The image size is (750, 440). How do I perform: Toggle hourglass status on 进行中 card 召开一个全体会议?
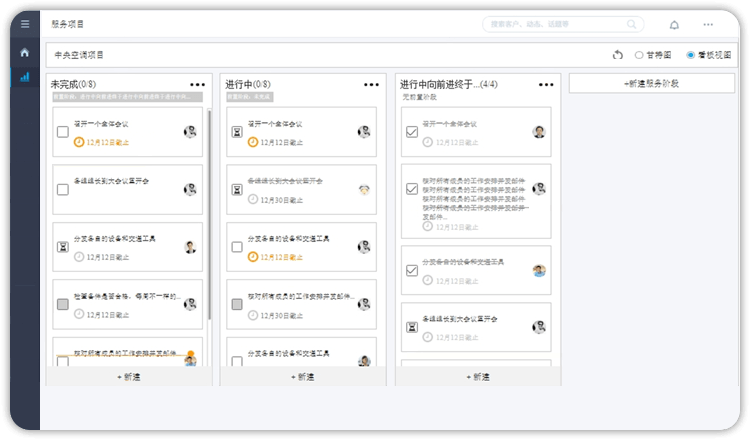coord(237,132)
